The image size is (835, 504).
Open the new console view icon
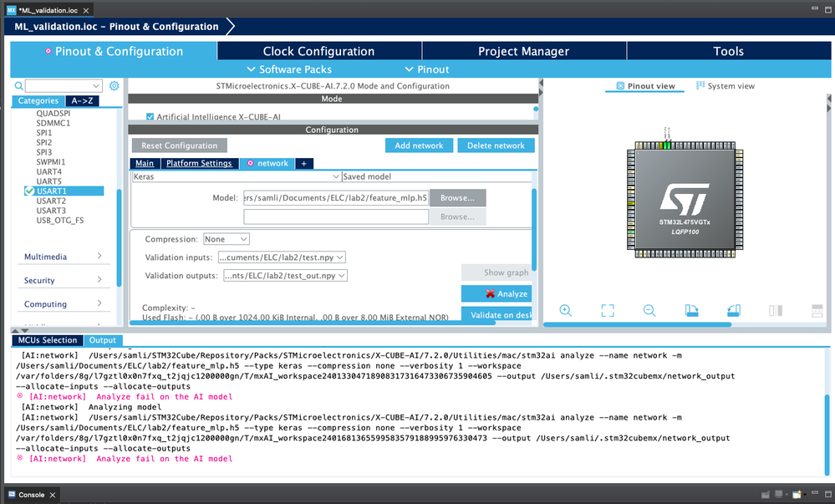(x=797, y=495)
